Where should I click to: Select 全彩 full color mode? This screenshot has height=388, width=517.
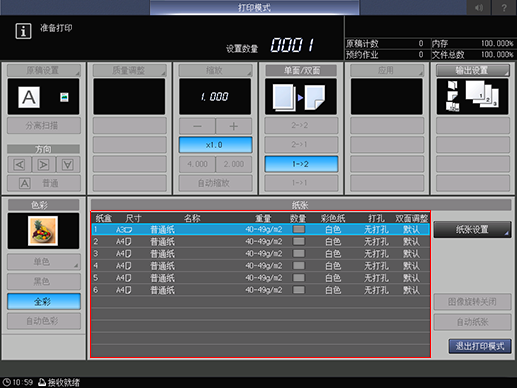tap(44, 302)
